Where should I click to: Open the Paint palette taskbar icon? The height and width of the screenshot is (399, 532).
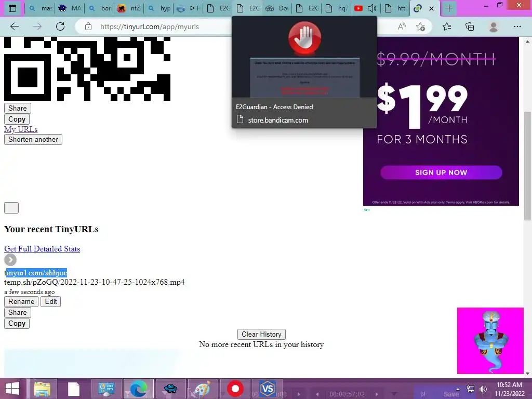203,389
